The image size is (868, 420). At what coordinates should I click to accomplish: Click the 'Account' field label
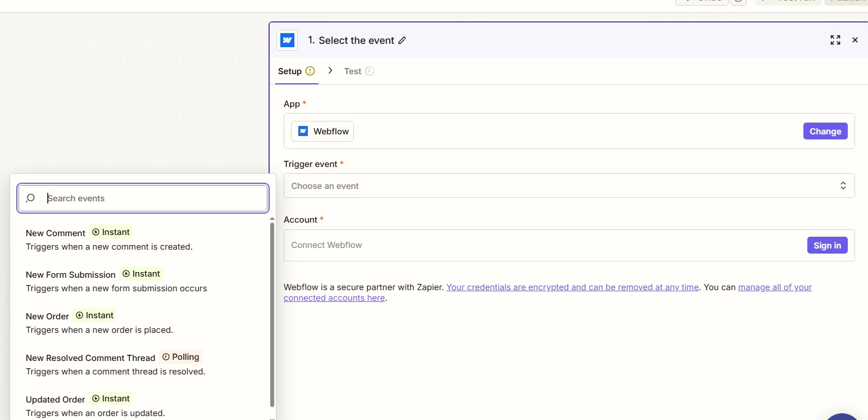tap(301, 220)
